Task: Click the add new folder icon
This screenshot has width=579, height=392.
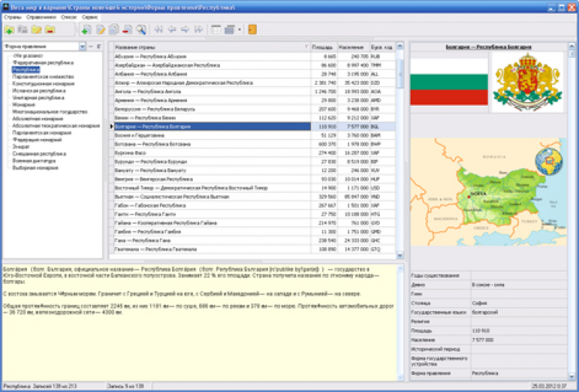Action: tap(8, 30)
